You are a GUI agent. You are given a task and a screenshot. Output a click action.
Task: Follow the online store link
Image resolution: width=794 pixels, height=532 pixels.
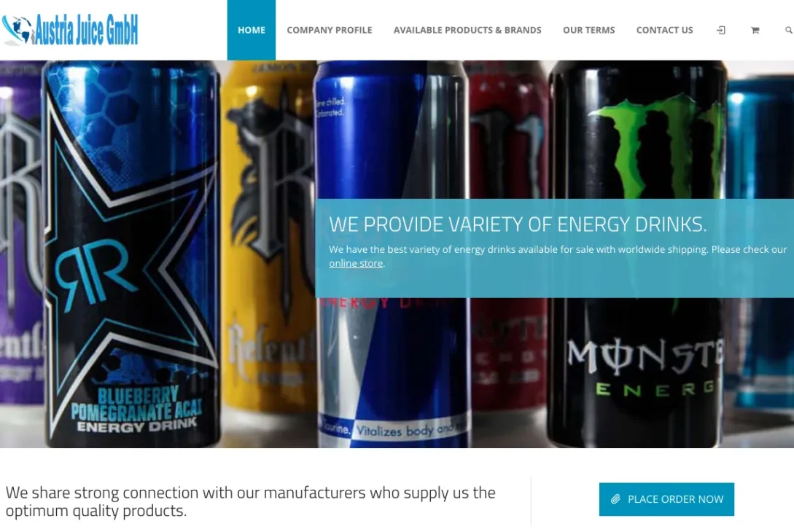click(356, 263)
